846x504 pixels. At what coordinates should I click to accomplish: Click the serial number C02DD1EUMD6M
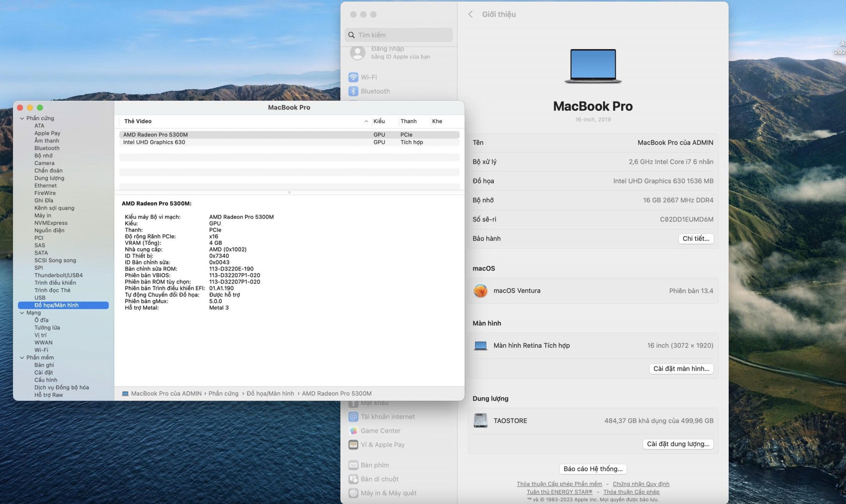point(686,220)
